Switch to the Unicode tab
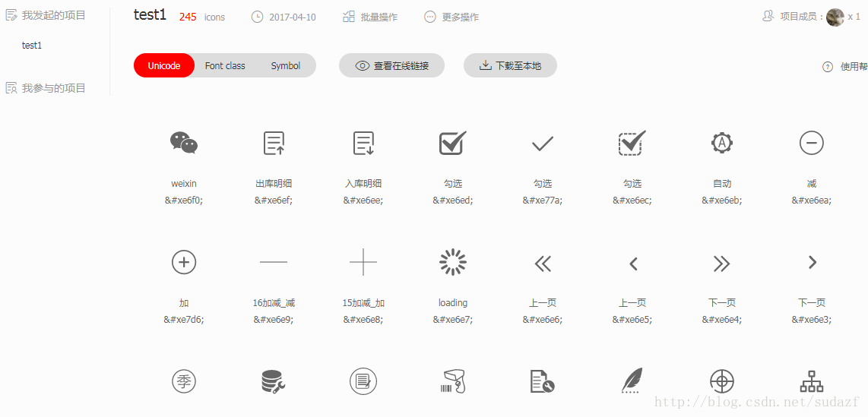This screenshot has width=868, height=417. [x=164, y=66]
